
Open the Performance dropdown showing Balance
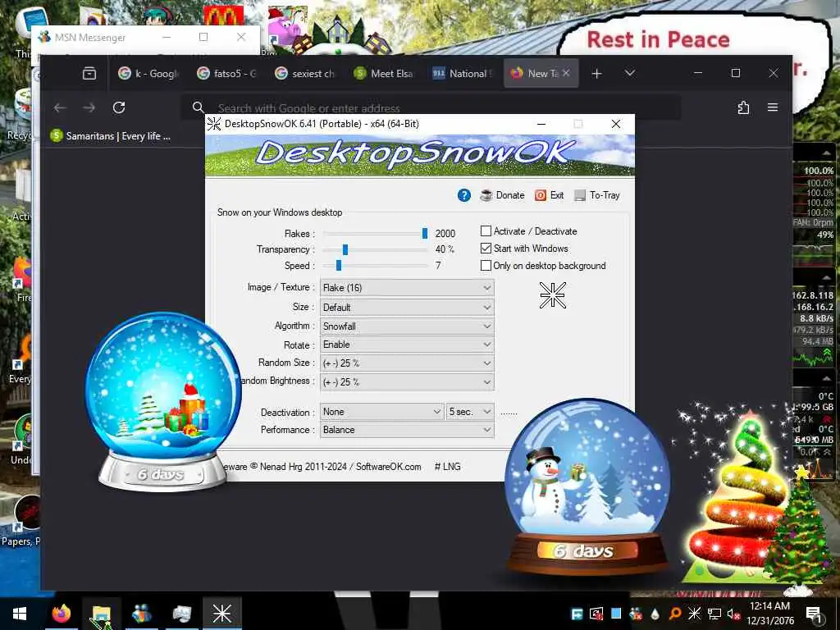click(407, 430)
